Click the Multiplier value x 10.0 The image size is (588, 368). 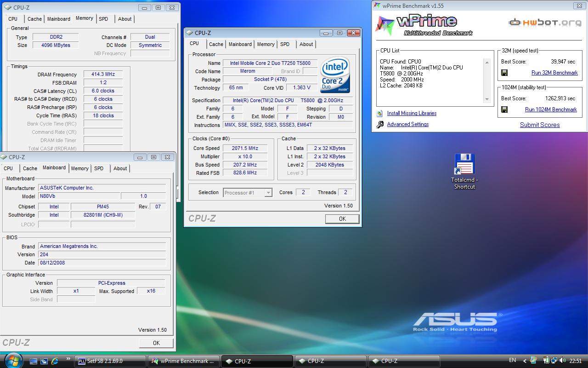pos(245,156)
